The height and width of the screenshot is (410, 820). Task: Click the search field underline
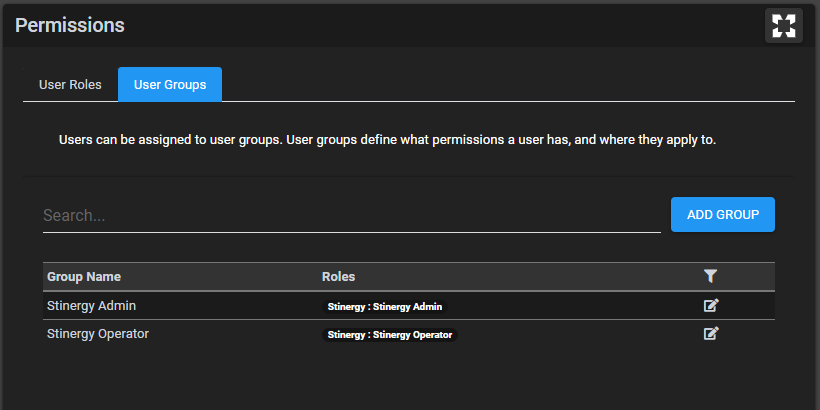pyautogui.click(x=351, y=232)
